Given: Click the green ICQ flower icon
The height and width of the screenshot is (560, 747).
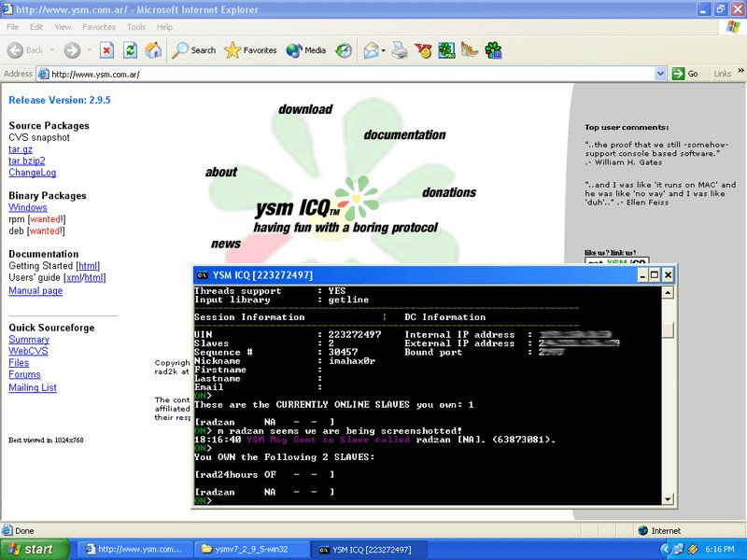Looking at the screenshot, I should 493,50.
